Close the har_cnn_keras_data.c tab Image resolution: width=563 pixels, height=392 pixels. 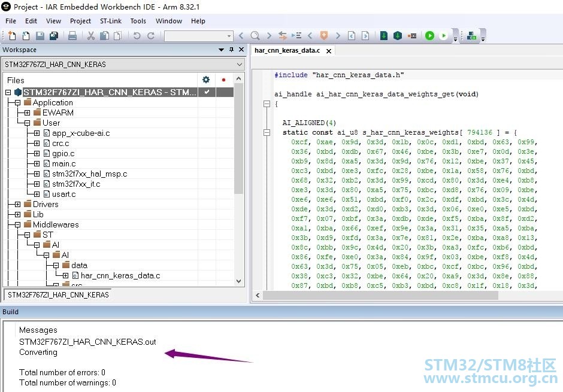(x=329, y=51)
